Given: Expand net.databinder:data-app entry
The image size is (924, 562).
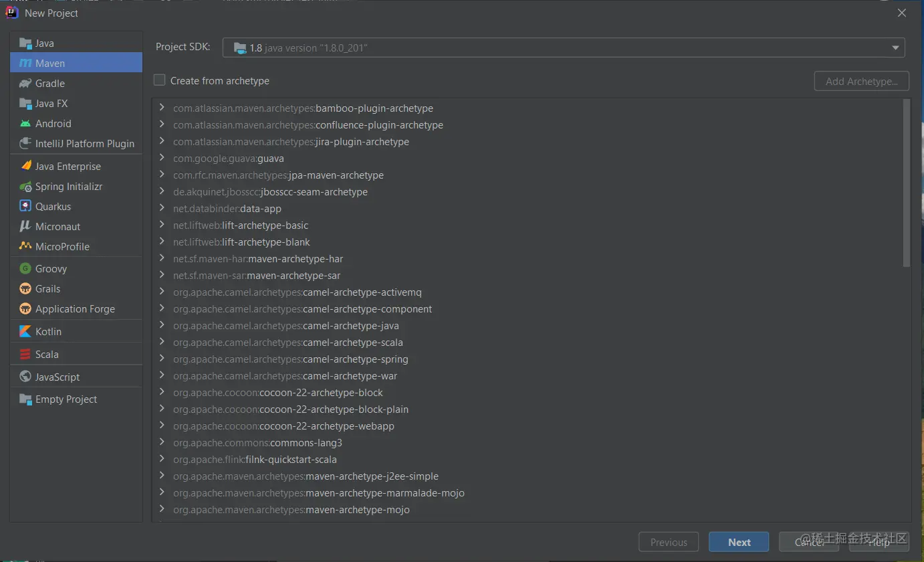Looking at the screenshot, I should [x=162, y=208].
